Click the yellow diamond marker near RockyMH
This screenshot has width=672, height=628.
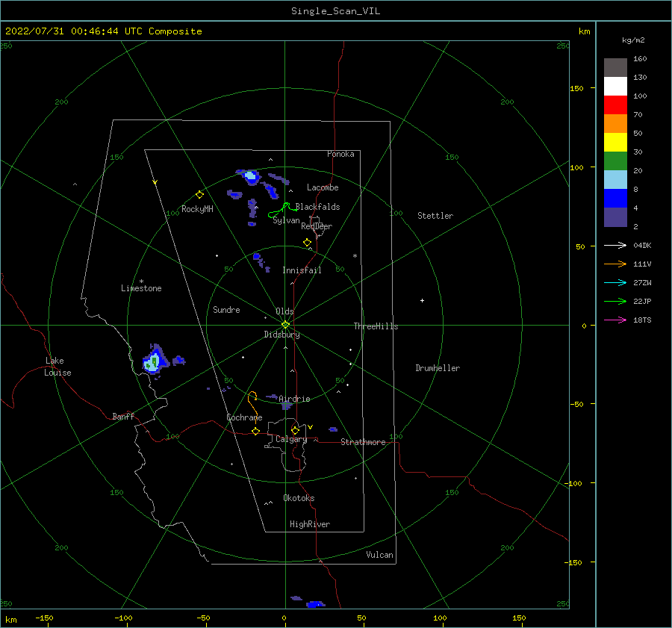199,195
